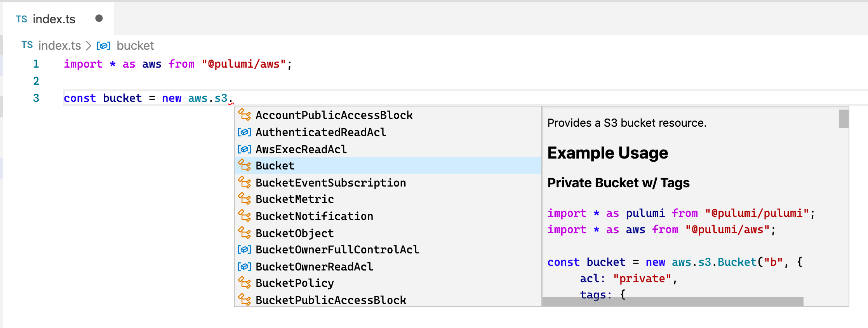This screenshot has height=328, width=868.
Task: Click aws.s3.Bucket in the docs example
Action: [715, 262]
